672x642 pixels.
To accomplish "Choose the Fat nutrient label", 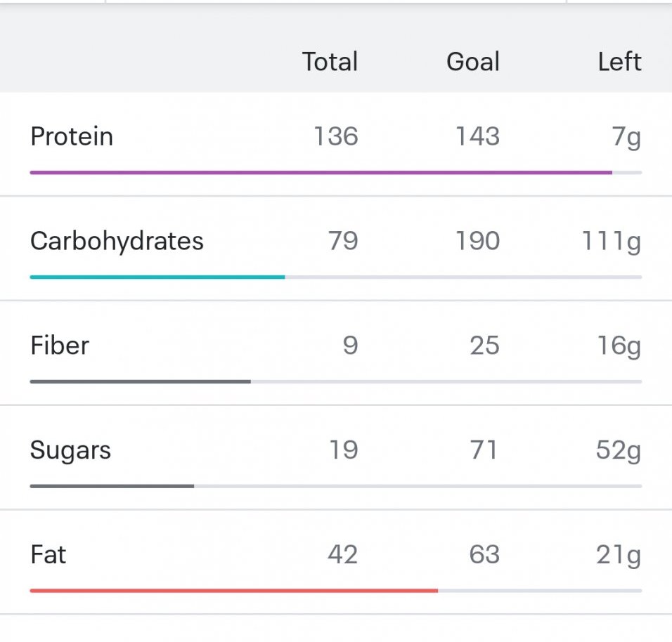I will pos(49,555).
